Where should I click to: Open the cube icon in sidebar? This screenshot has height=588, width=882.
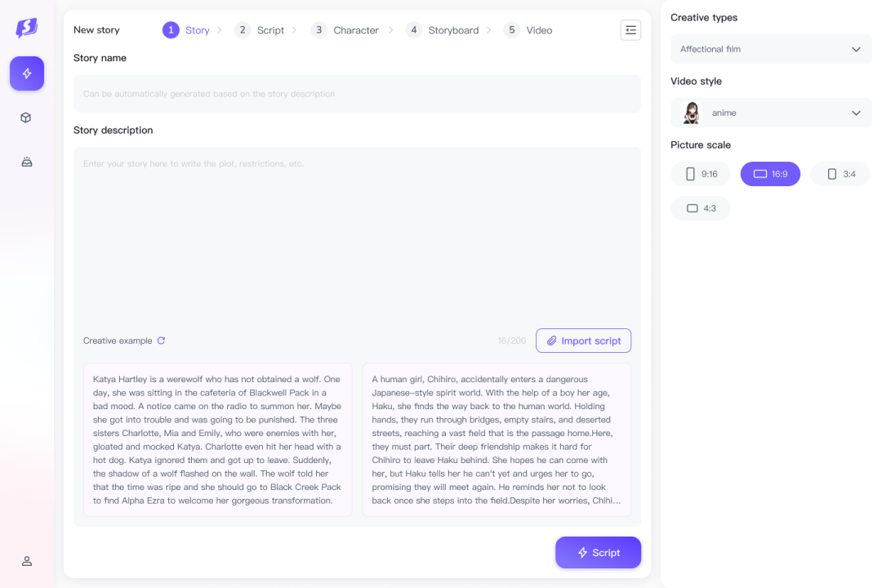pyautogui.click(x=26, y=118)
